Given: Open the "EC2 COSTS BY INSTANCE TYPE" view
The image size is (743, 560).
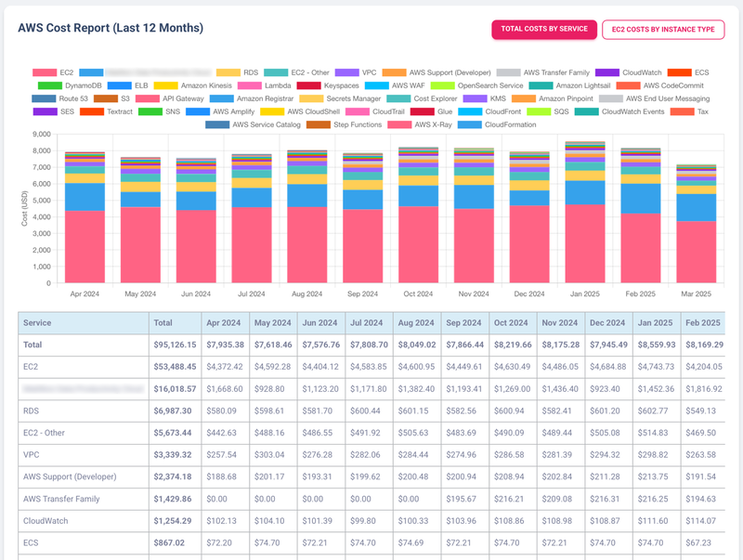Looking at the screenshot, I should click(x=663, y=30).
